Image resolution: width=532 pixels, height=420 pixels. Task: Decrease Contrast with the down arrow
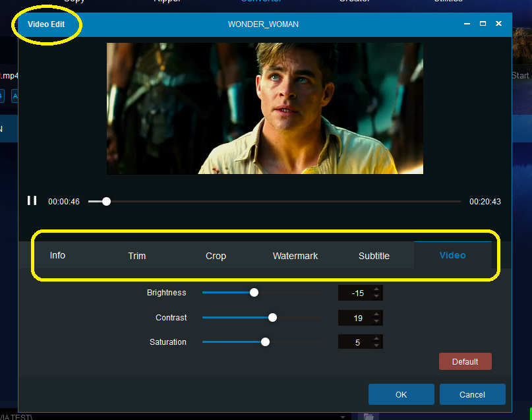(376, 321)
